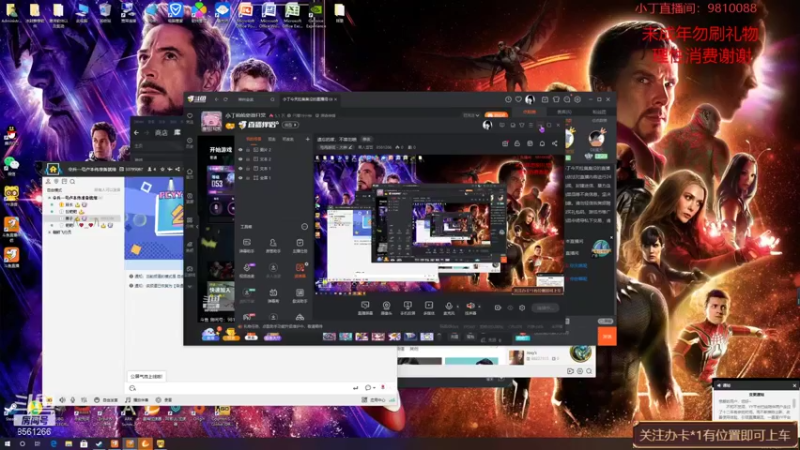Click the microphone icon under preview

pos(449,307)
